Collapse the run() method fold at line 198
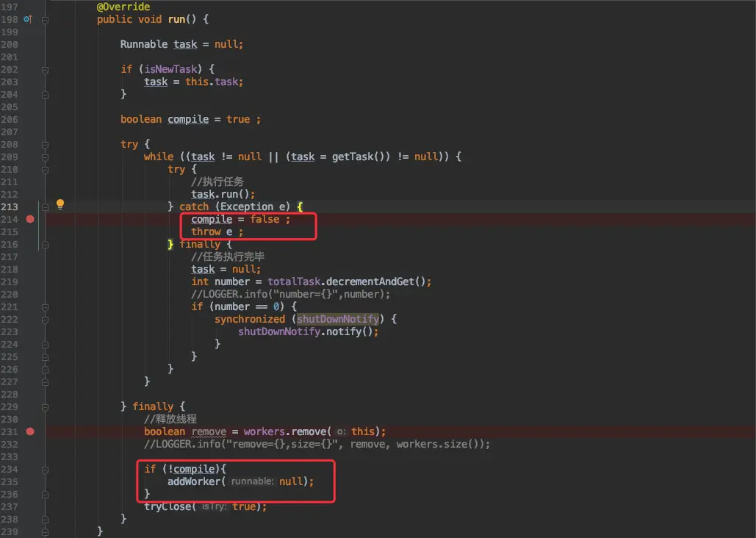Image resolution: width=756 pixels, height=538 pixels. [45, 20]
